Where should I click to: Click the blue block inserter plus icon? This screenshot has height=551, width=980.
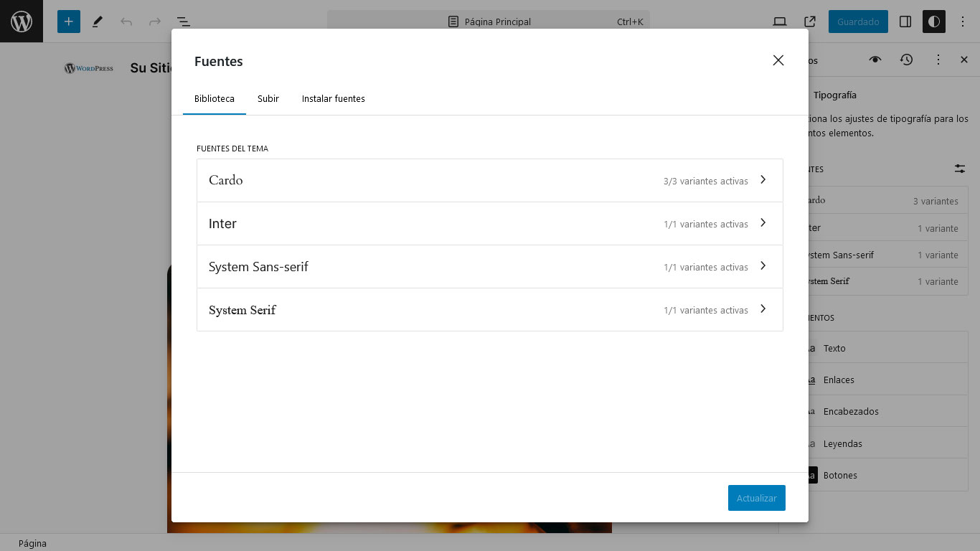[x=69, y=22]
